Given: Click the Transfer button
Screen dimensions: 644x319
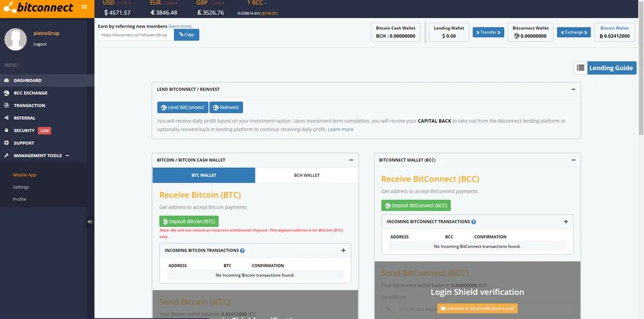Looking at the screenshot, I should [x=489, y=32].
